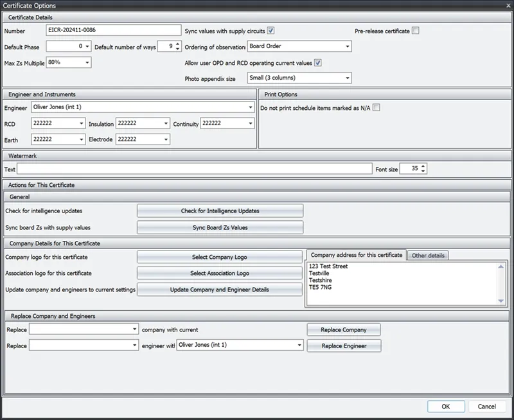Open the Engineer selection dropdown
The height and width of the screenshot is (420, 514).
tap(251, 108)
